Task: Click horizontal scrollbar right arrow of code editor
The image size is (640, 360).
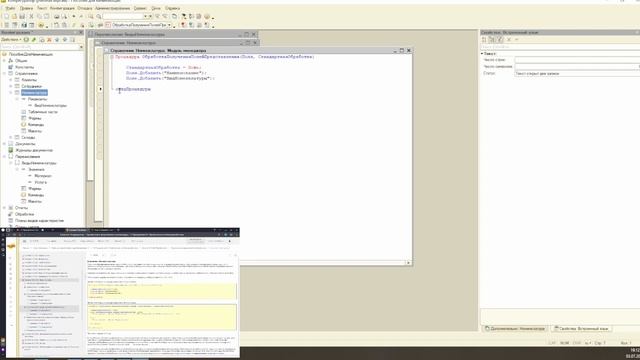Action: click(408, 263)
